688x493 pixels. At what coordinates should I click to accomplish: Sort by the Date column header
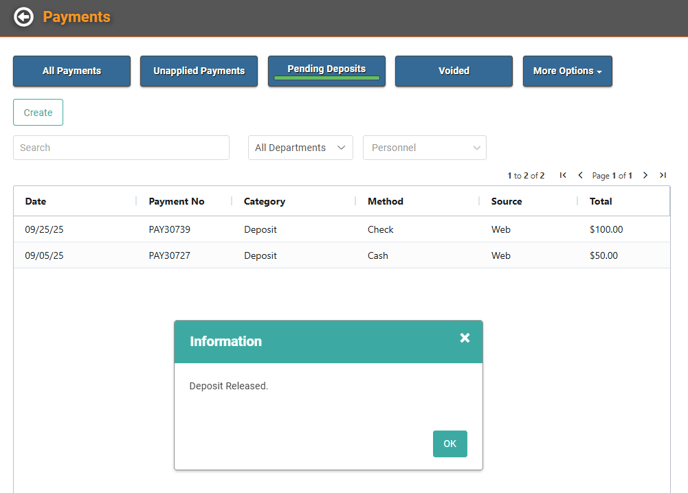(36, 201)
